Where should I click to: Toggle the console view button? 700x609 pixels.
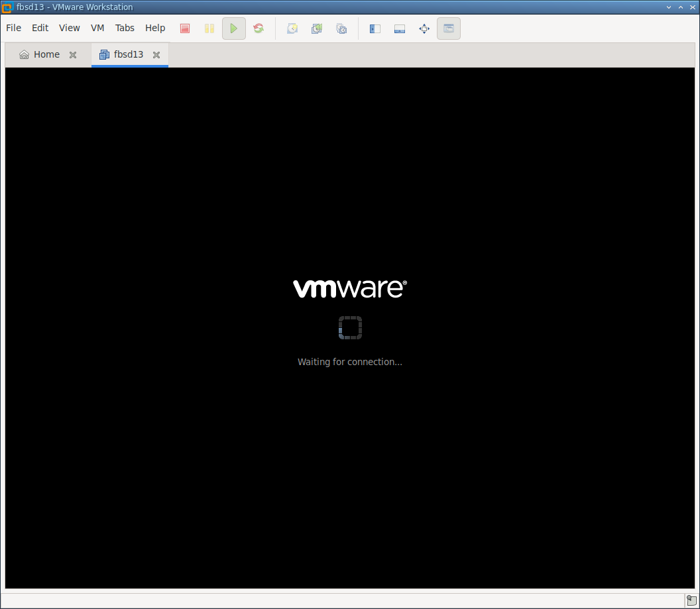click(449, 28)
